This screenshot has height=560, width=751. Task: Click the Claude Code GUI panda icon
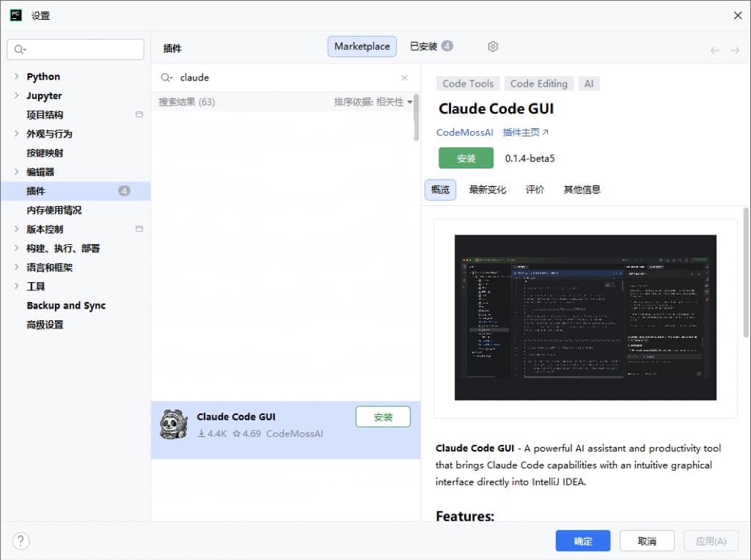[x=174, y=424]
